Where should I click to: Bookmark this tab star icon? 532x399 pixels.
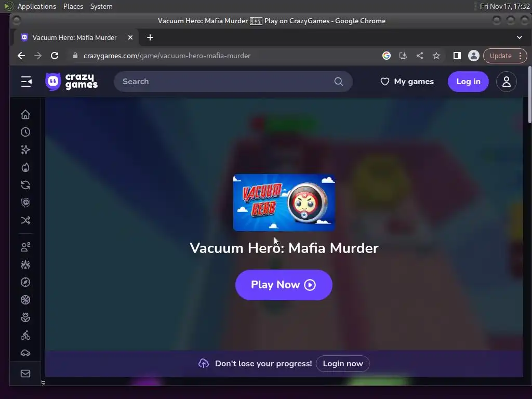(436, 56)
